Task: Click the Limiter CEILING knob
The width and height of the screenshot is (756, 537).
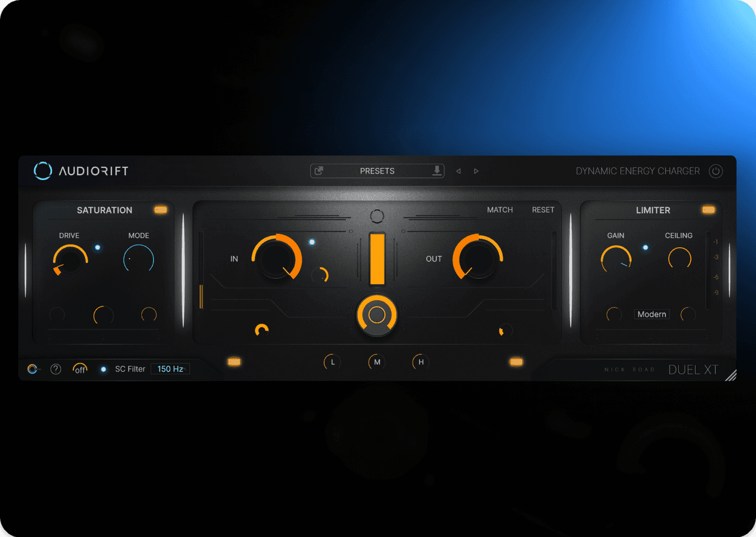Action: pos(680,259)
